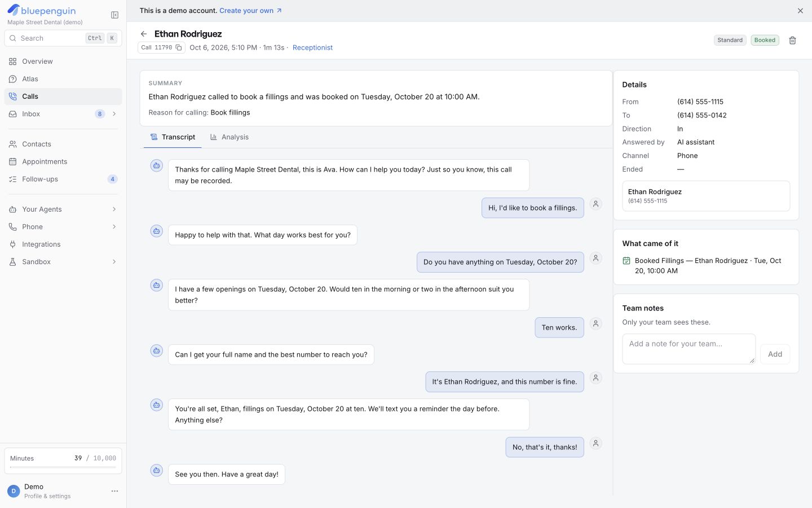Viewport: 812px width, 508px height.
Task: Open Demo Profile & settings
Action: coord(47,491)
